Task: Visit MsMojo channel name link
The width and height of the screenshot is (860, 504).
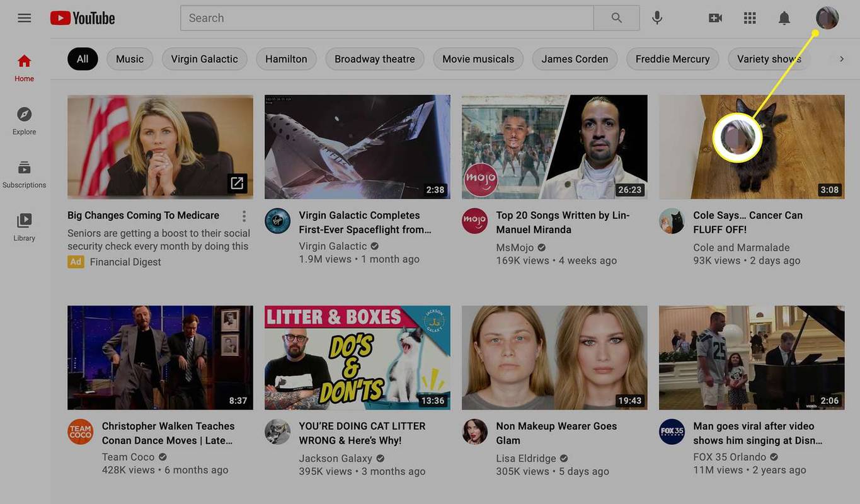Action: point(515,248)
